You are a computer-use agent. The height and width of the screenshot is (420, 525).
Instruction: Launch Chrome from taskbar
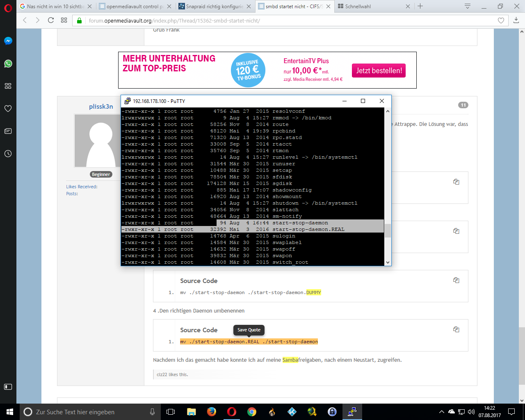(x=252, y=412)
